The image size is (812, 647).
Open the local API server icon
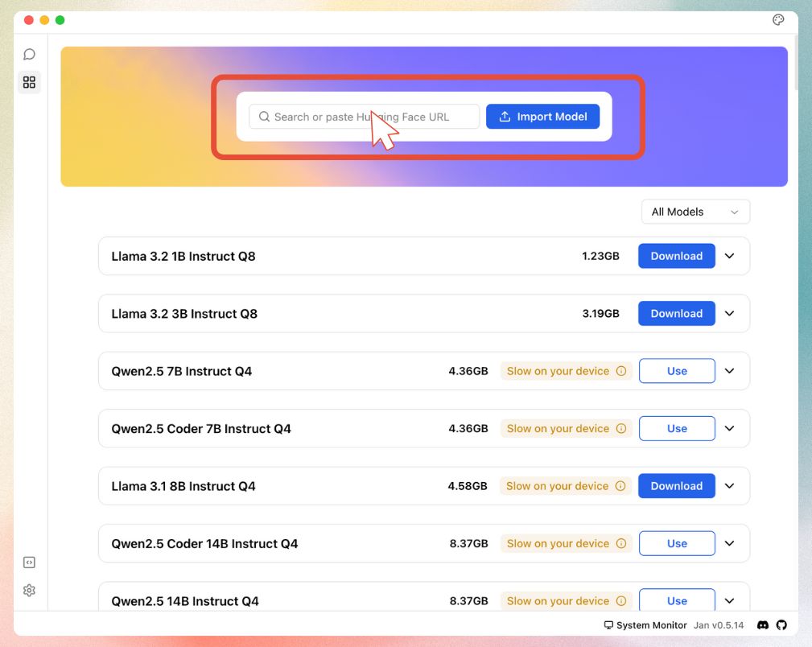30,563
